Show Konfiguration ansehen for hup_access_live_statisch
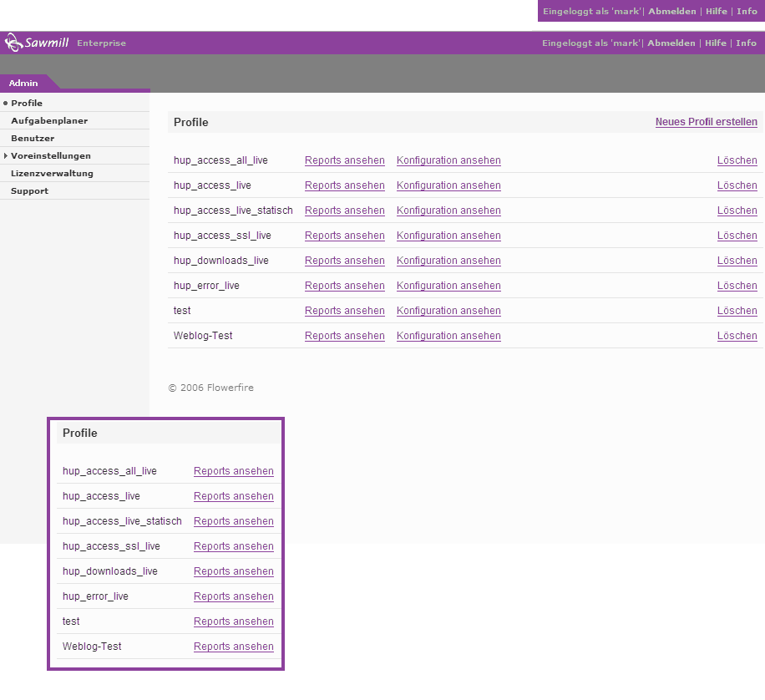765x700 pixels. pos(448,211)
